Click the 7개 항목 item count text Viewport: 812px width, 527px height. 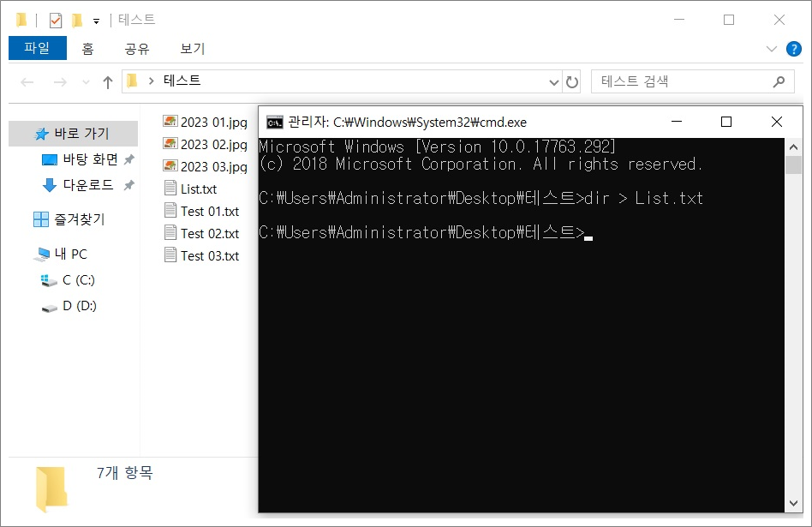[x=125, y=473]
